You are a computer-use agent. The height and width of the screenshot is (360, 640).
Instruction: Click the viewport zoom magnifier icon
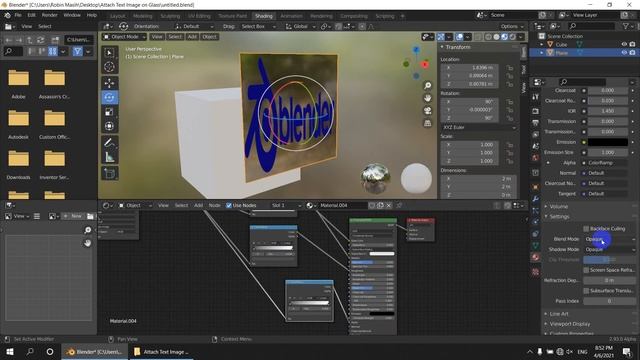(427, 85)
